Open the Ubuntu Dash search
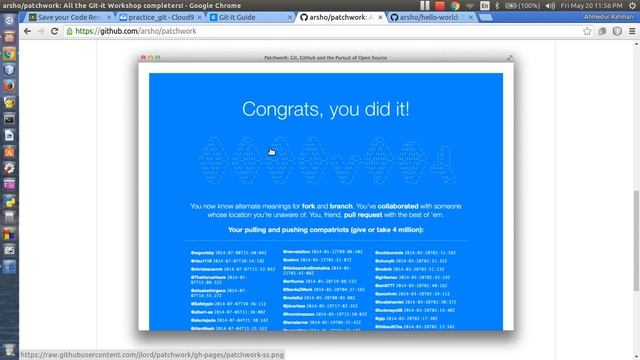The width and height of the screenshot is (640, 360). pos(9,20)
